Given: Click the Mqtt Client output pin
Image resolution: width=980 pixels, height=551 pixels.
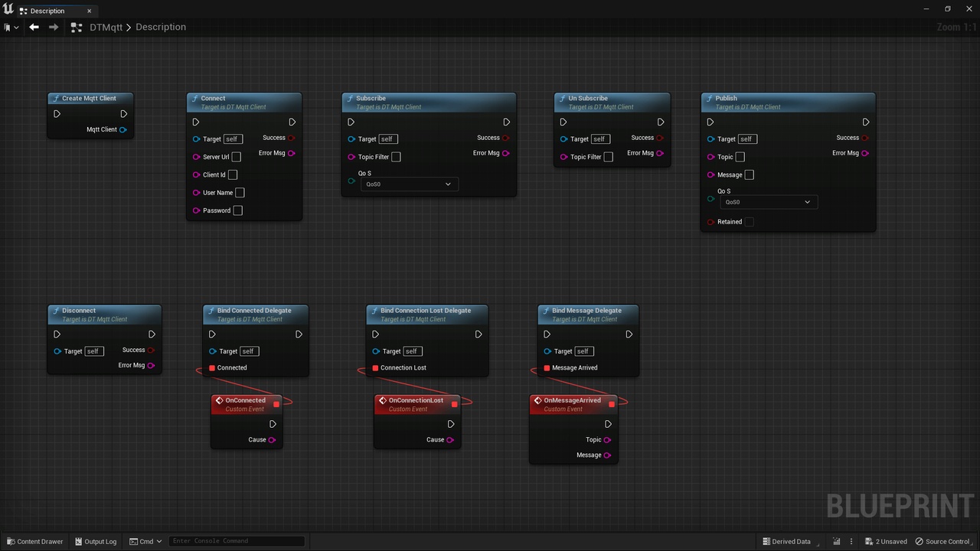Looking at the screenshot, I should [123, 129].
